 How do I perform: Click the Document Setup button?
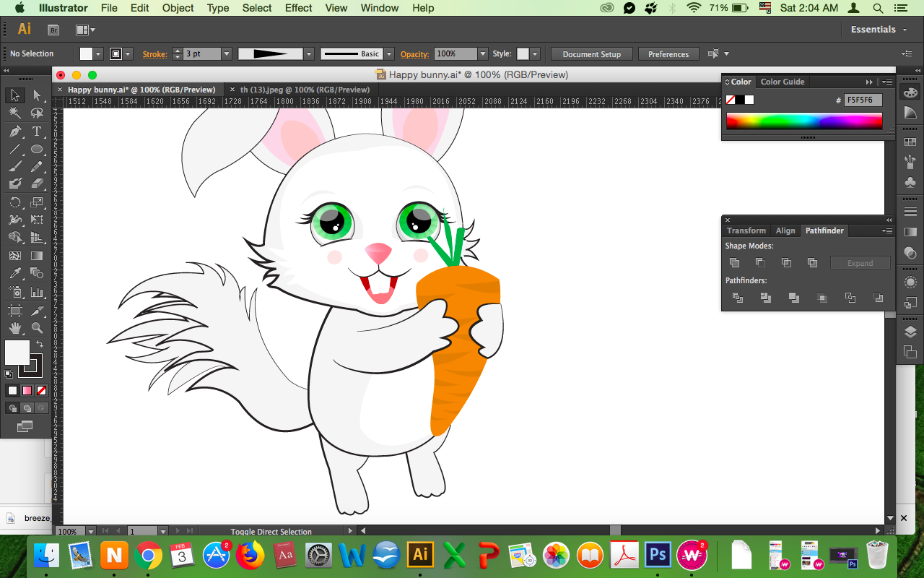click(x=592, y=54)
